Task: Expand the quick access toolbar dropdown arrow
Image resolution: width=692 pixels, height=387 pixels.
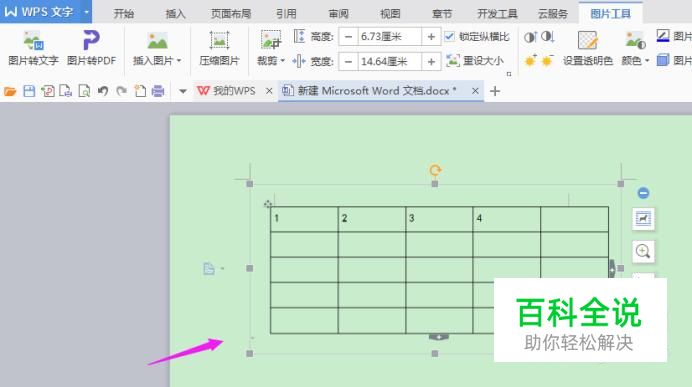Action: click(183, 91)
